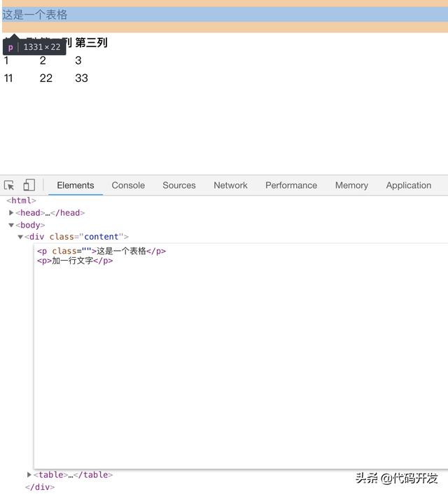
Task: Click table cell with value 1
Action: click(x=6, y=60)
